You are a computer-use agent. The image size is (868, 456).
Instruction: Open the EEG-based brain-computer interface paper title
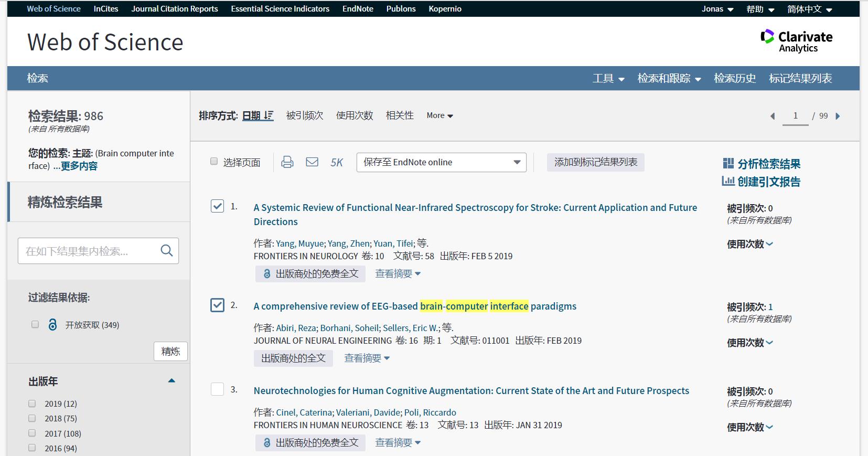415,306
